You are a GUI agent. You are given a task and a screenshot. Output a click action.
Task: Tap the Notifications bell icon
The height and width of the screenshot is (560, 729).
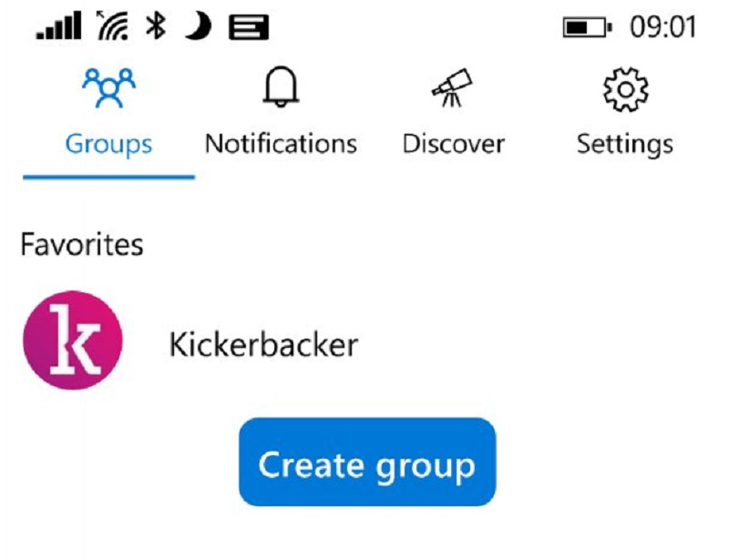pos(281,87)
